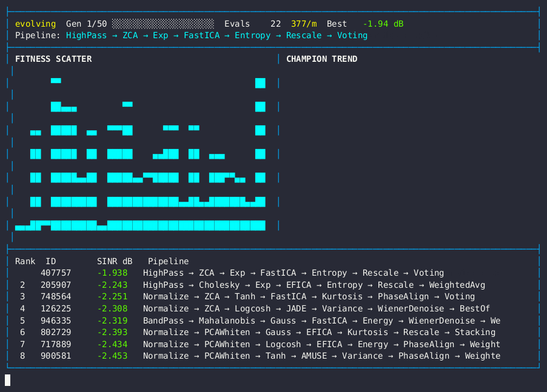Image resolution: width=547 pixels, height=392 pixels.
Task: Click 'Cholesky' in the rank 2 pipeline
Action: click(219, 285)
